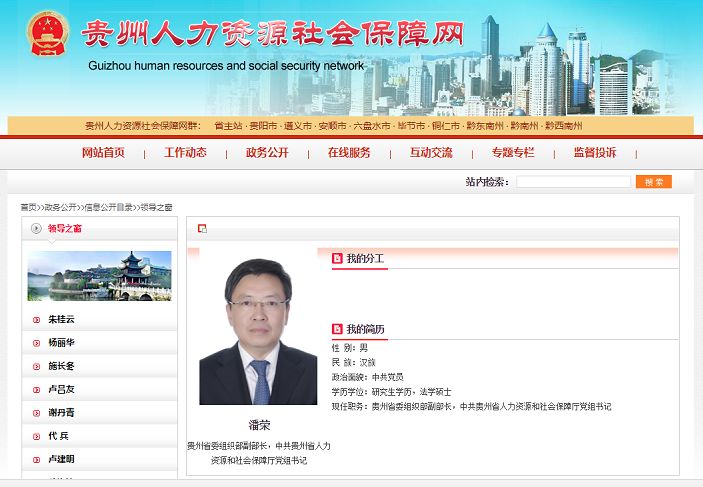Go to the 安顺市 site link
Viewport: 703px width, 487px height.
(x=333, y=126)
